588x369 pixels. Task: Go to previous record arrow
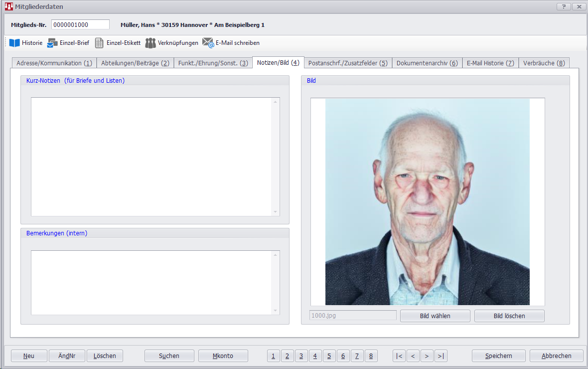coord(413,356)
